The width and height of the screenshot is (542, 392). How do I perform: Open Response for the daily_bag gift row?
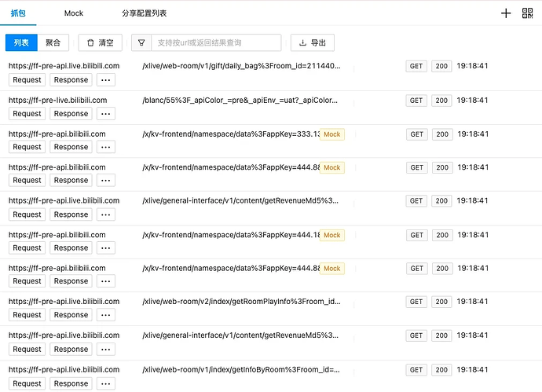click(71, 80)
